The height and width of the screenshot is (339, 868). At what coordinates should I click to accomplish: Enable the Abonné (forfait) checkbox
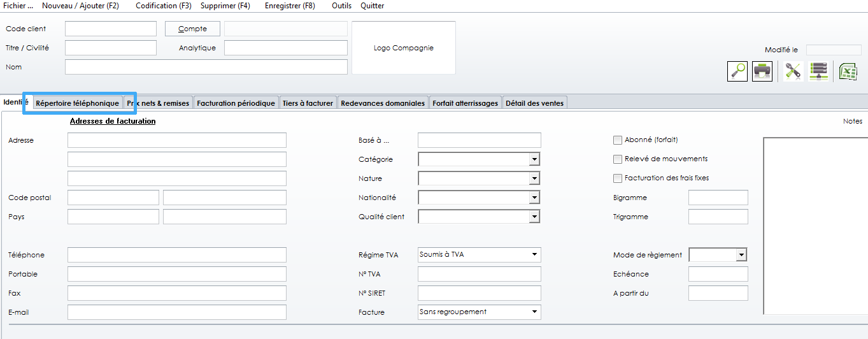tap(617, 140)
